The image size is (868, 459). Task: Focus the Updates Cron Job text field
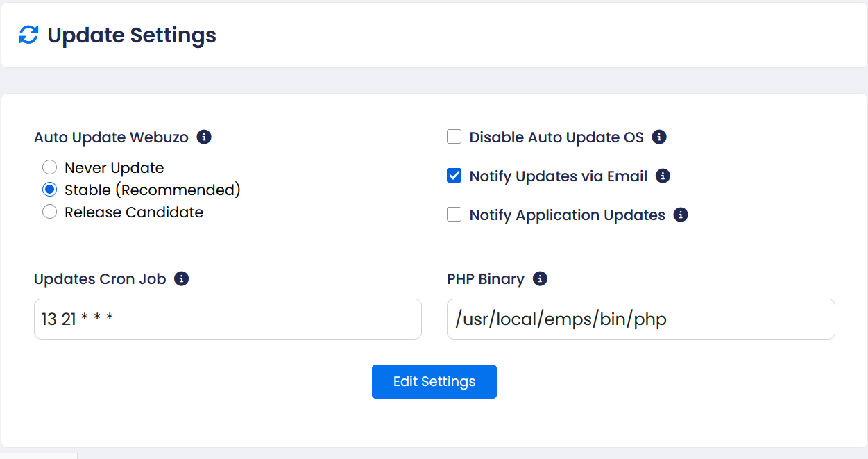(228, 319)
